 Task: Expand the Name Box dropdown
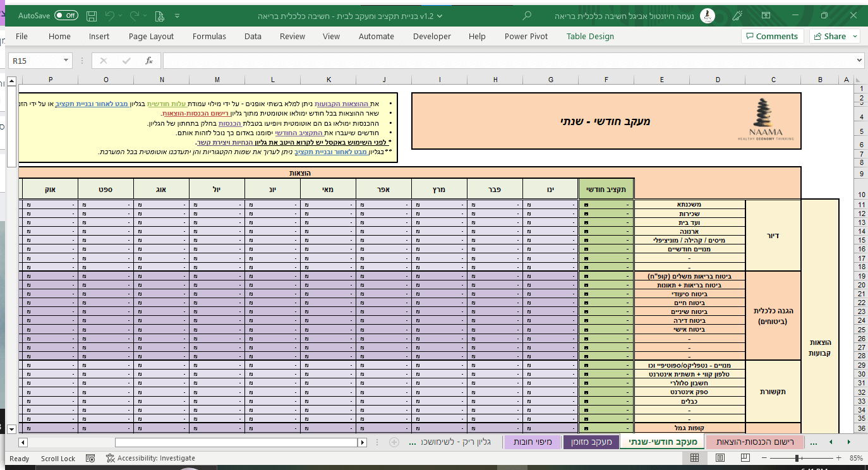(x=66, y=61)
